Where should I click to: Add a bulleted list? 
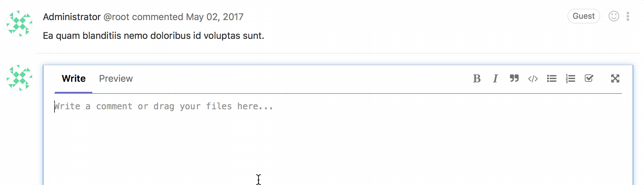(551, 78)
